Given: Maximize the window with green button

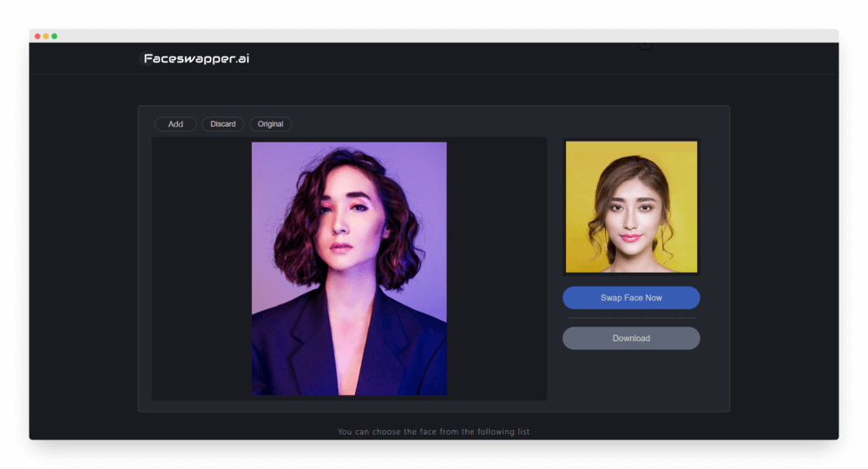Looking at the screenshot, I should 54,36.
